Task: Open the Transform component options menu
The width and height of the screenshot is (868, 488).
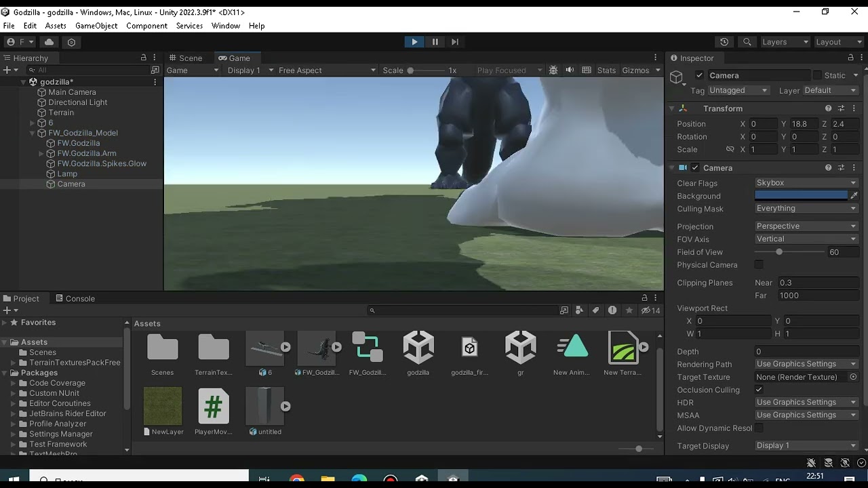Action: 854,108
